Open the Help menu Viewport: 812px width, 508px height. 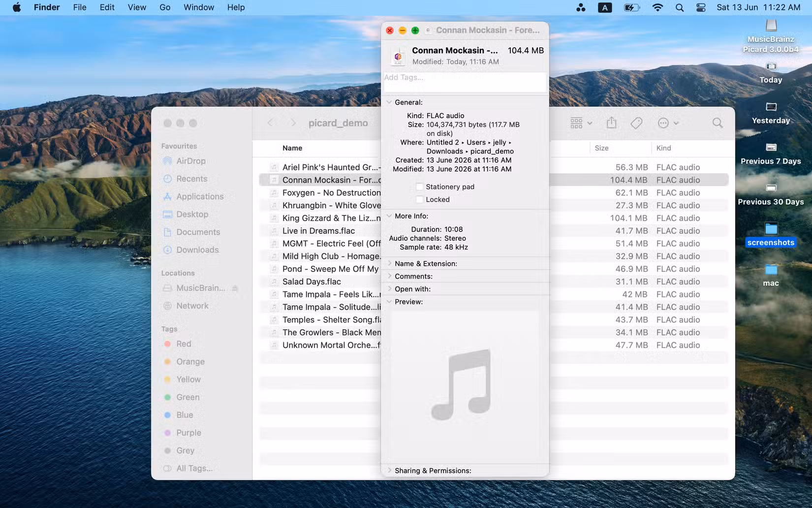[236, 7]
